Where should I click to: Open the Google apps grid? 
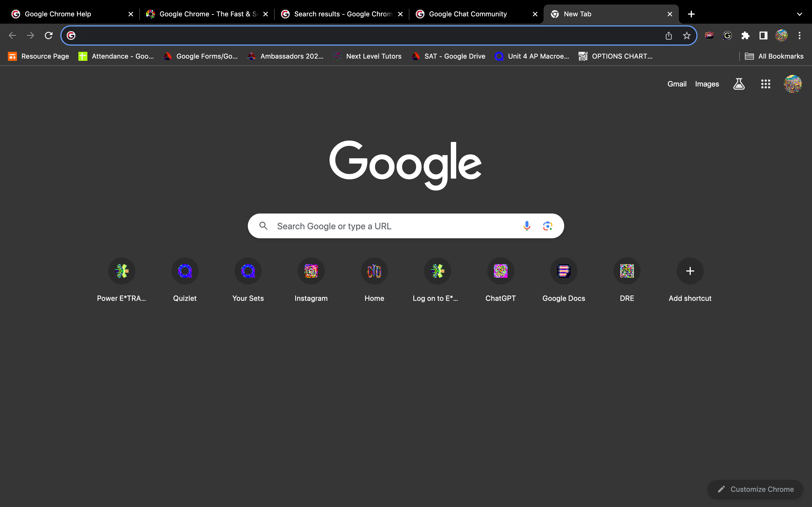(x=765, y=84)
